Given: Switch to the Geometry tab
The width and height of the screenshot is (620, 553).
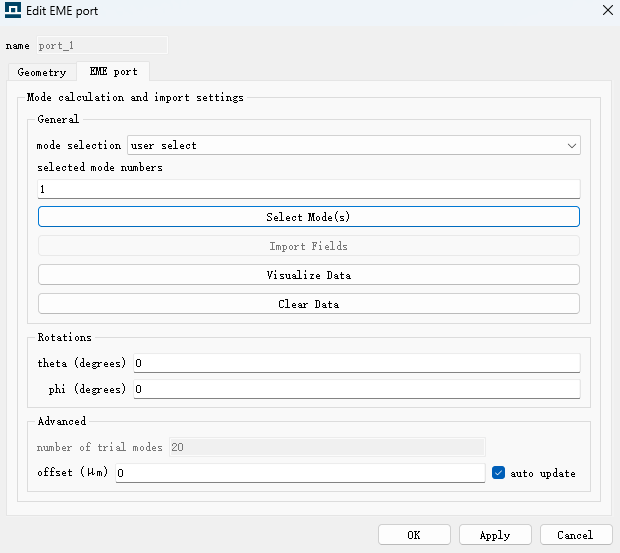Looking at the screenshot, I should point(42,72).
